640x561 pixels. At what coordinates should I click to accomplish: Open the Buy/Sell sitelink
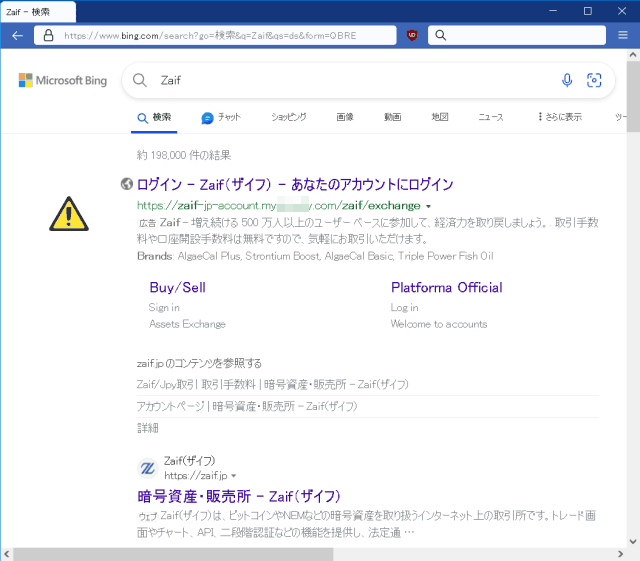click(178, 287)
